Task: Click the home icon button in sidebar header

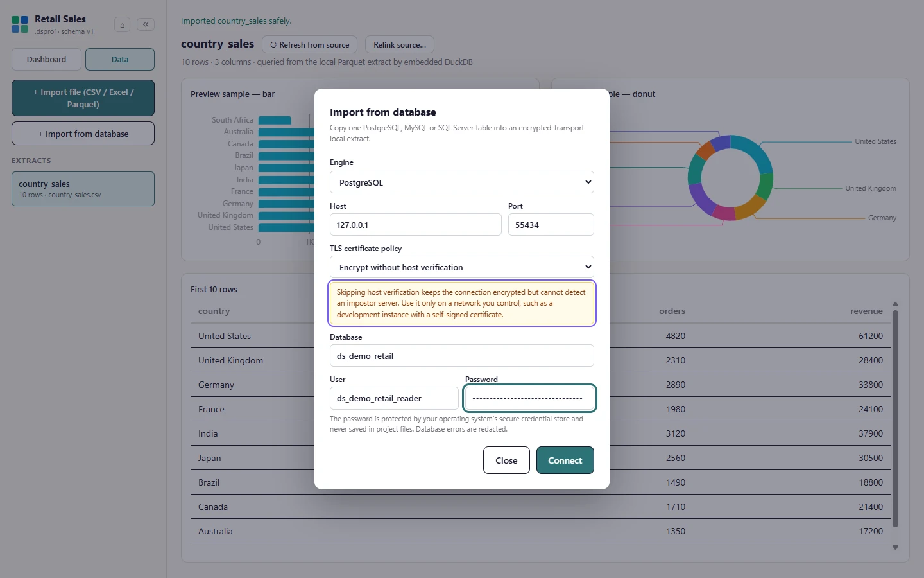Action: pyautogui.click(x=122, y=25)
